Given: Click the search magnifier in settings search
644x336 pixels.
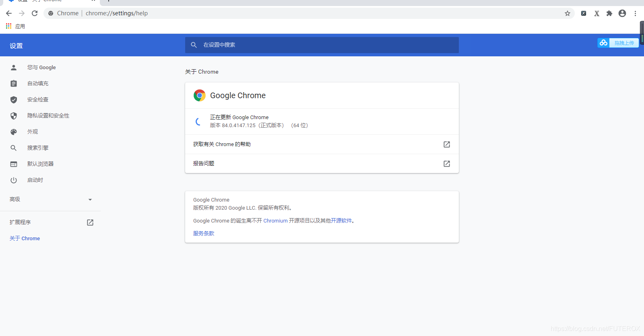Looking at the screenshot, I should 194,45.
